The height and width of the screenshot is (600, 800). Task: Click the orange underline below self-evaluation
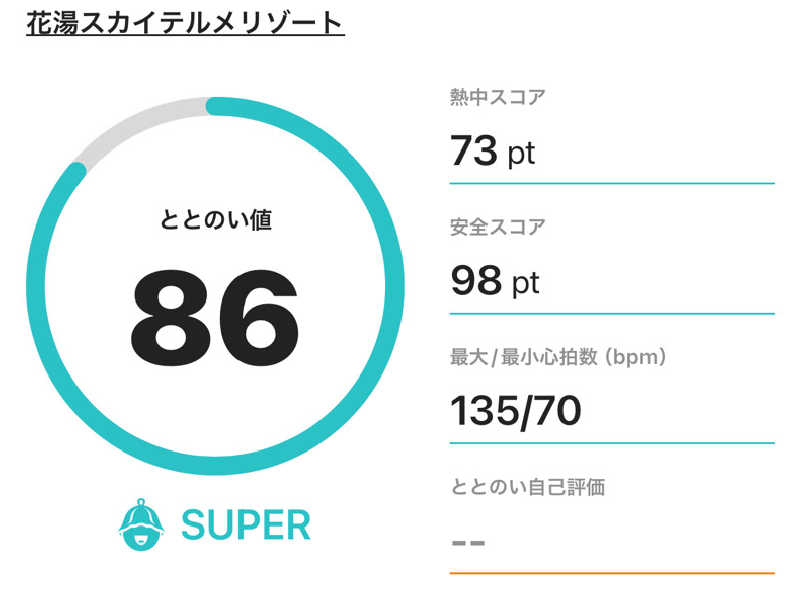(x=612, y=573)
